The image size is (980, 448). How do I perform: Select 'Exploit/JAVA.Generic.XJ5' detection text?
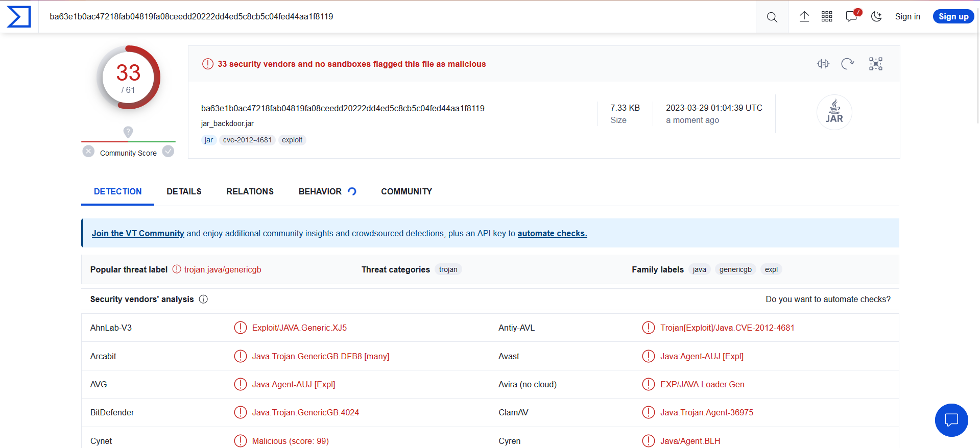coord(299,328)
